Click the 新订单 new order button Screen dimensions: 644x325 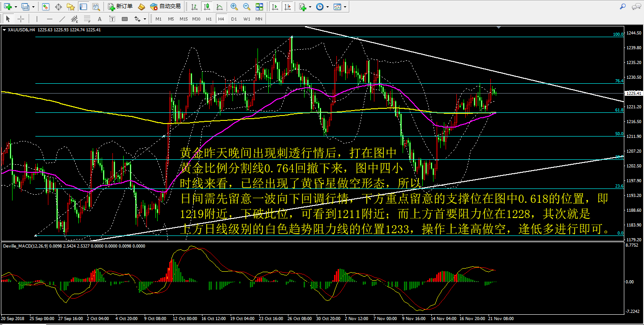coord(121,7)
